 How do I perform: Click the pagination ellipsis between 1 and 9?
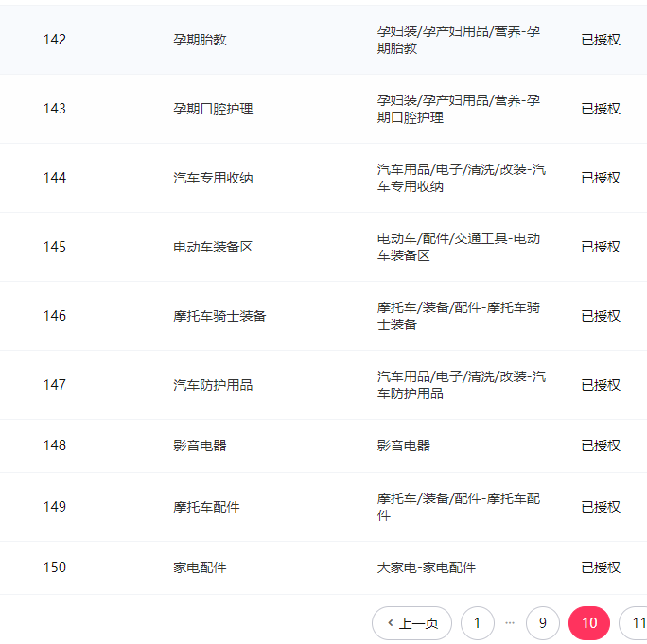point(510,623)
